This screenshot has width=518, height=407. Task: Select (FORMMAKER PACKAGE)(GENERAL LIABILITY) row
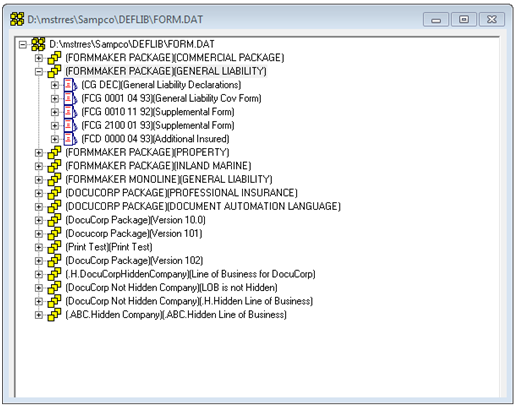166,71
